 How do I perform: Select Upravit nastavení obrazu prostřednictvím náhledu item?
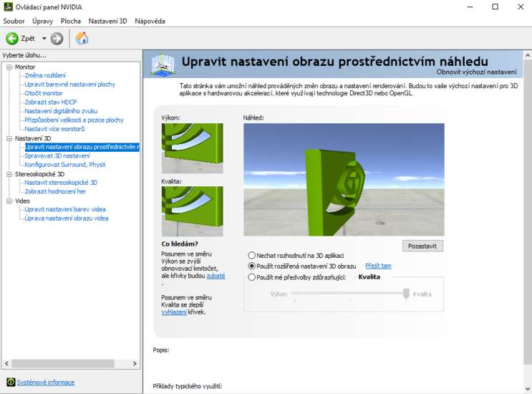82,147
